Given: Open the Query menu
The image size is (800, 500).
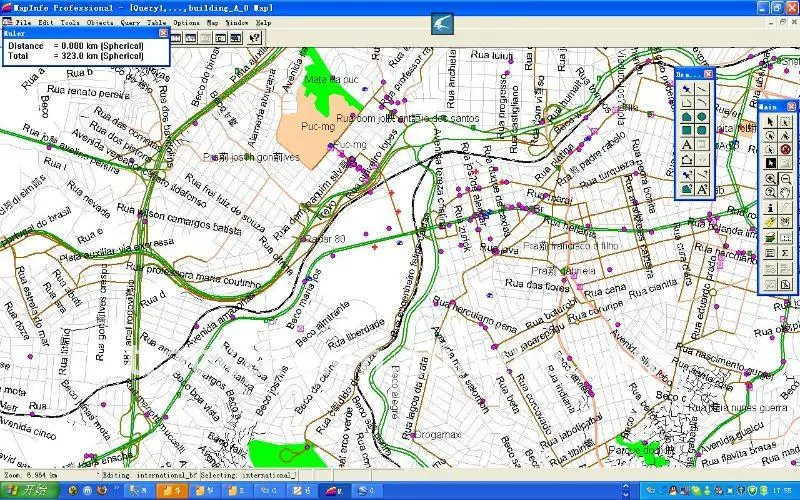Looking at the screenshot, I should pyautogui.click(x=130, y=22).
